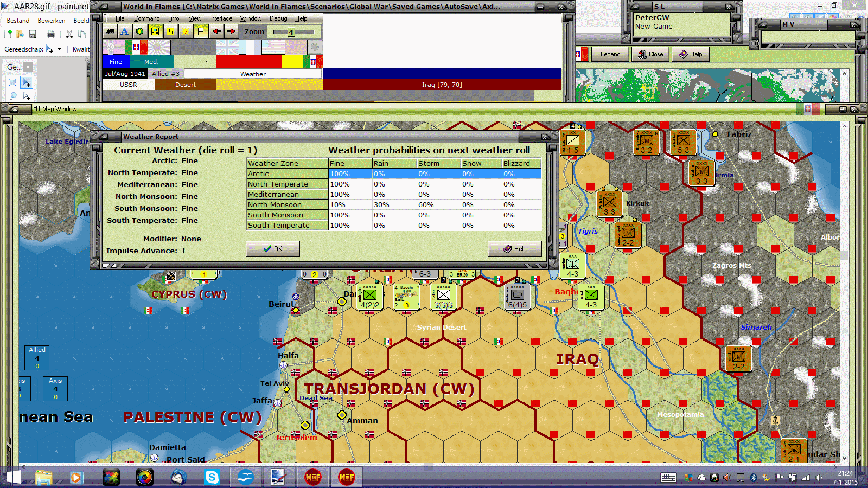Click the German flag at row start
The width and height of the screenshot is (868, 488).
coord(113,47)
